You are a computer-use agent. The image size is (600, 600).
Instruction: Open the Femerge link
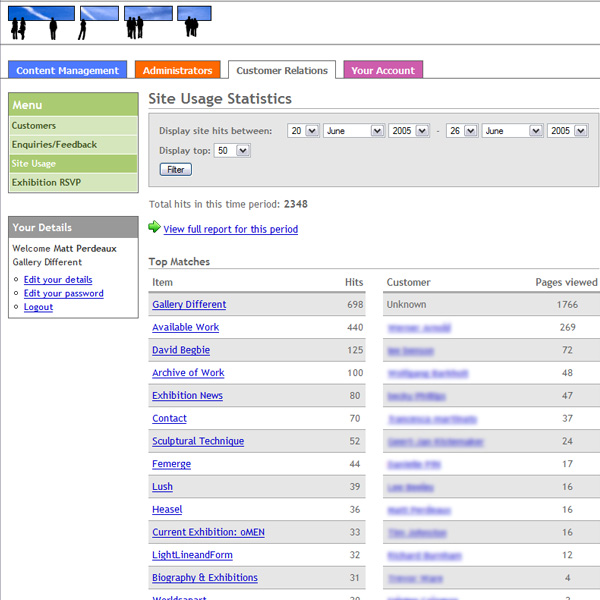point(171,464)
